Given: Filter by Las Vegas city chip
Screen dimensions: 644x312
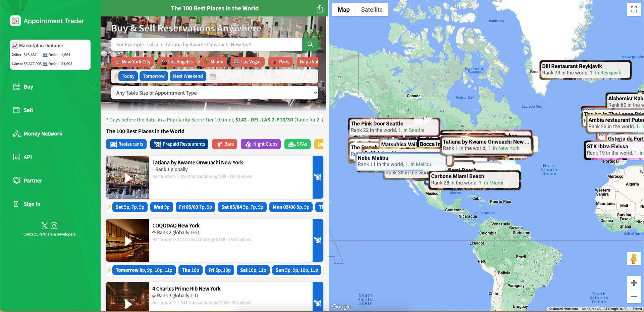Looking at the screenshot, I should point(248,62).
